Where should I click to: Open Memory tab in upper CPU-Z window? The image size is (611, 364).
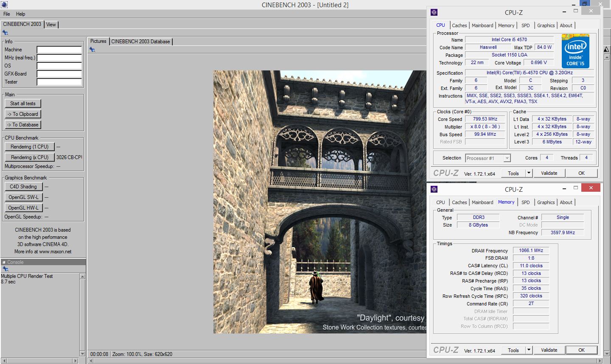506,25
